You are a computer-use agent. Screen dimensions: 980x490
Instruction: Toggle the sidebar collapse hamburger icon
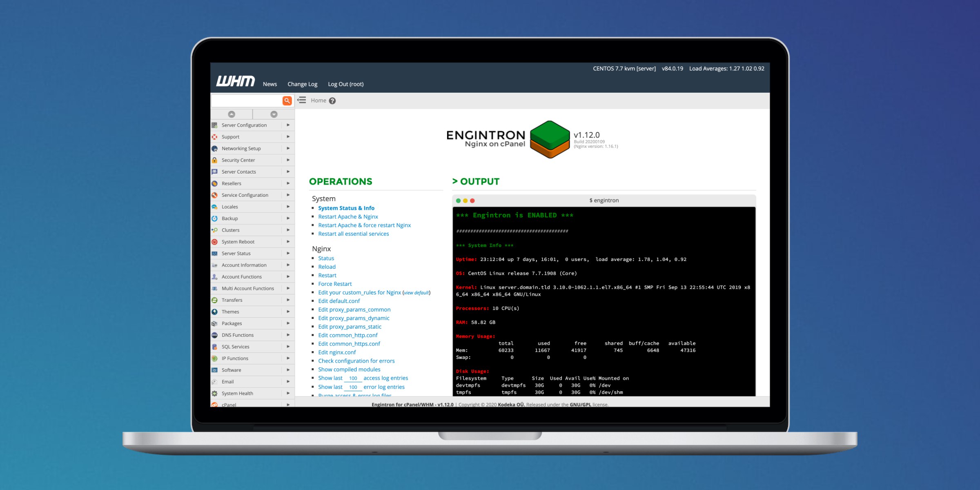(302, 100)
